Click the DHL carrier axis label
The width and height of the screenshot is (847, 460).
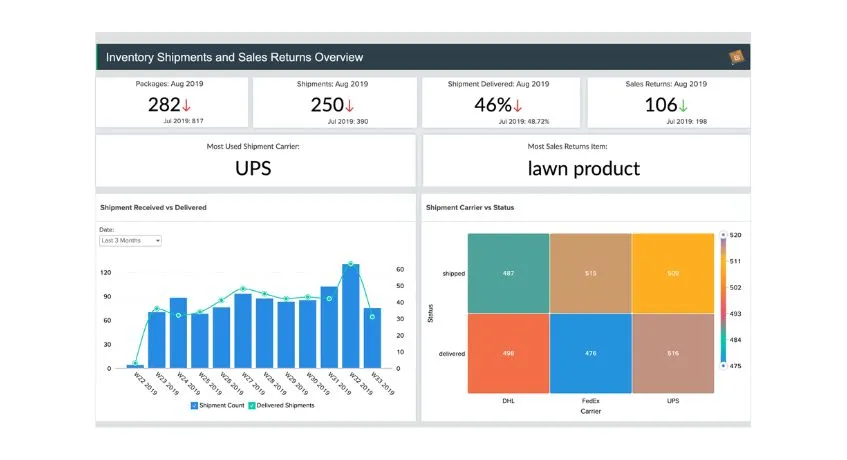(508, 401)
